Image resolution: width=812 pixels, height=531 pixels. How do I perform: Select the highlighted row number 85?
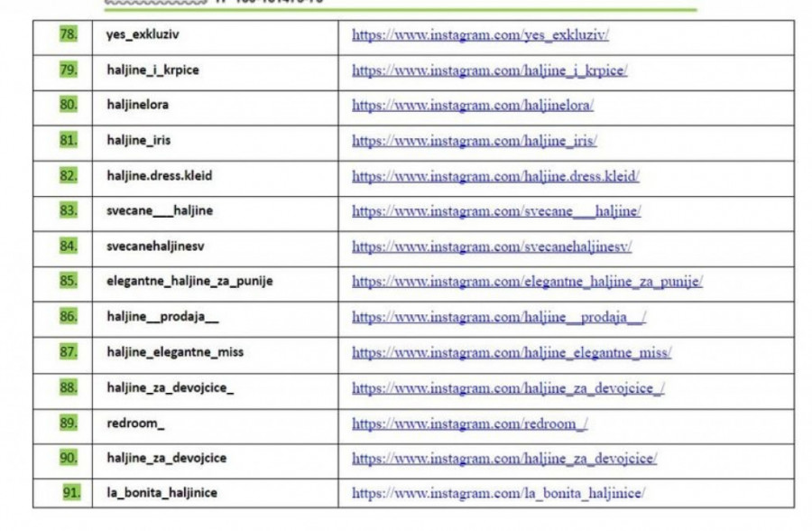(69, 282)
